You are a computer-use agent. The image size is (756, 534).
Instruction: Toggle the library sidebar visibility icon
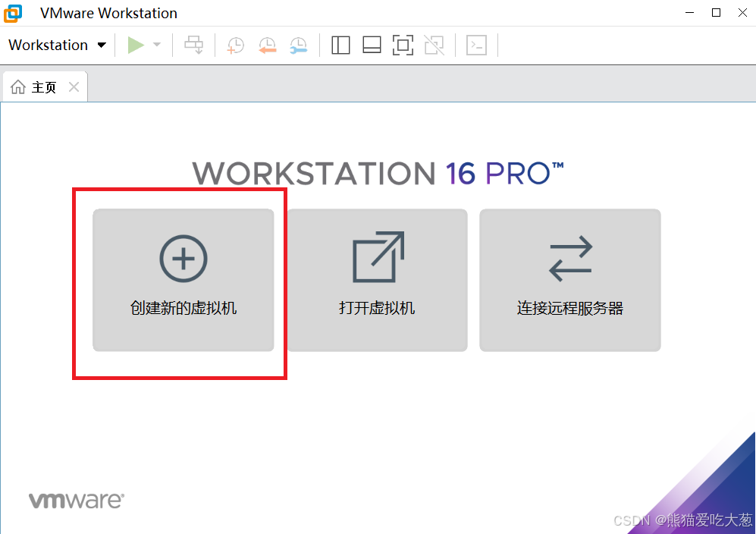pos(340,45)
